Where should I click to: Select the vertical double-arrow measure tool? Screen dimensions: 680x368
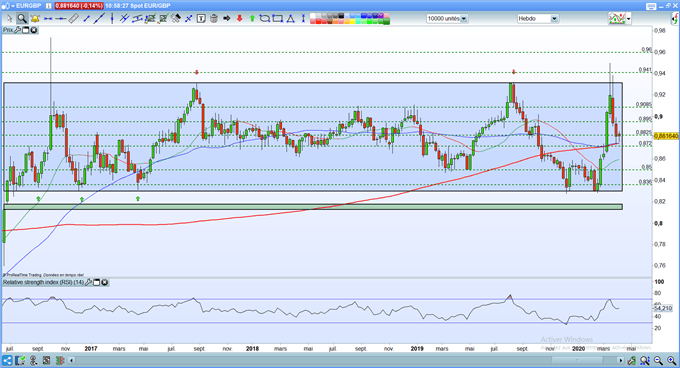(x=303, y=19)
